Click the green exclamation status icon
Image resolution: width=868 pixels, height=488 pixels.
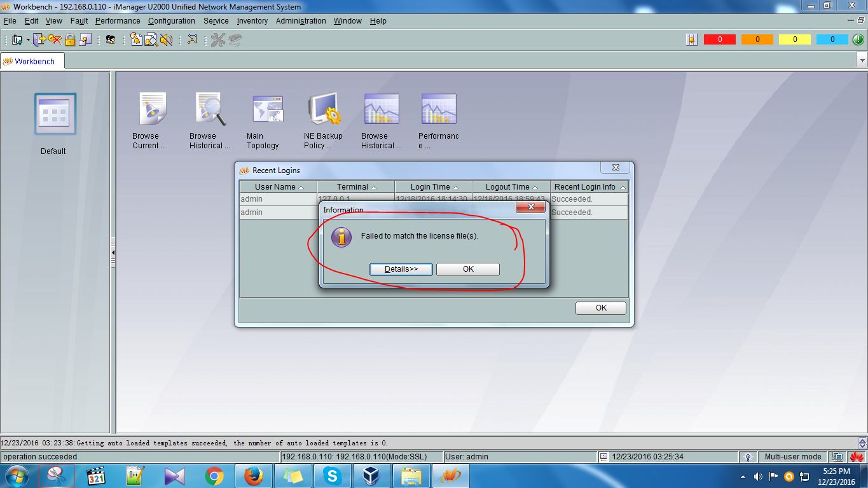[x=858, y=39]
